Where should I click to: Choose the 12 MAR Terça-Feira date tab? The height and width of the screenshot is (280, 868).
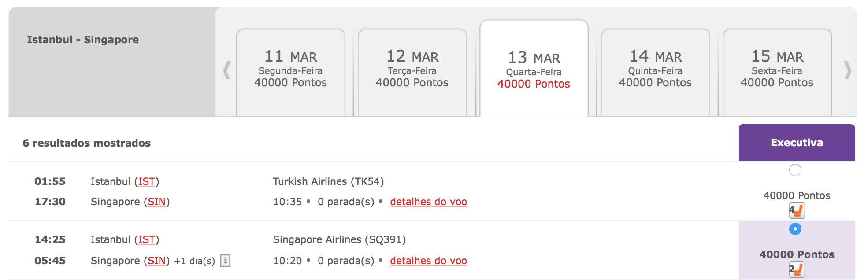click(412, 72)
